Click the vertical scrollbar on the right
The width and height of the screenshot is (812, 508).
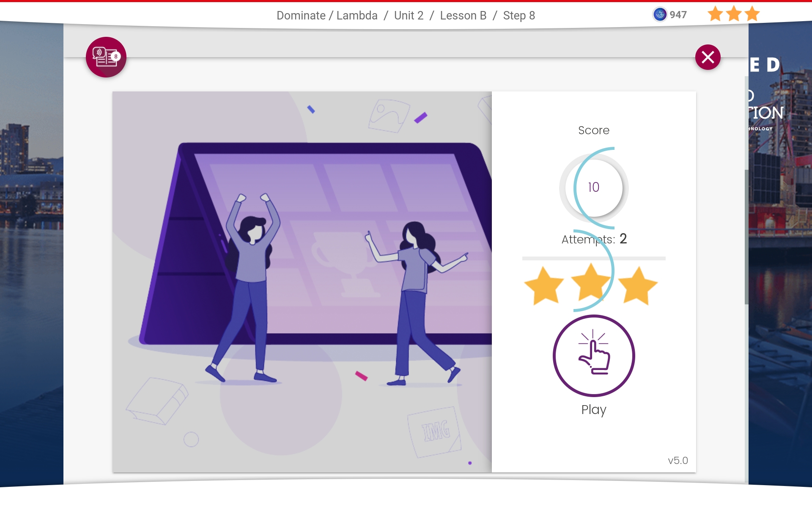click(746, 237)
